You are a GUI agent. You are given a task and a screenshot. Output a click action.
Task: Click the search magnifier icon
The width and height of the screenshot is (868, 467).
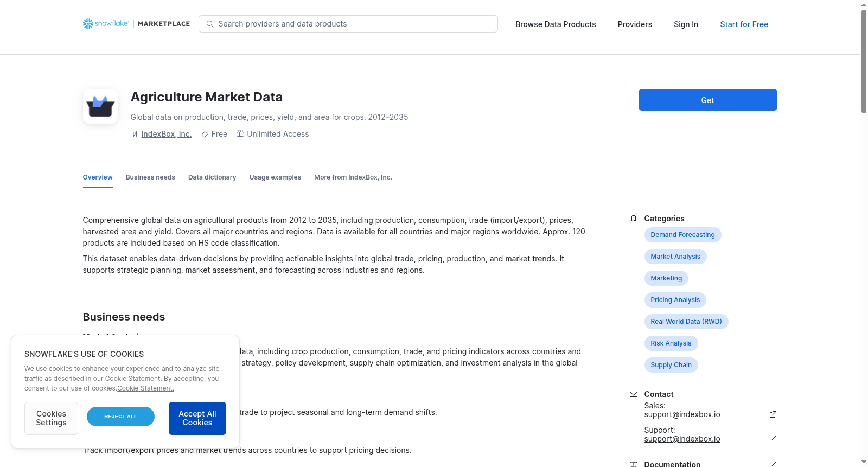(x=210, y=24)
